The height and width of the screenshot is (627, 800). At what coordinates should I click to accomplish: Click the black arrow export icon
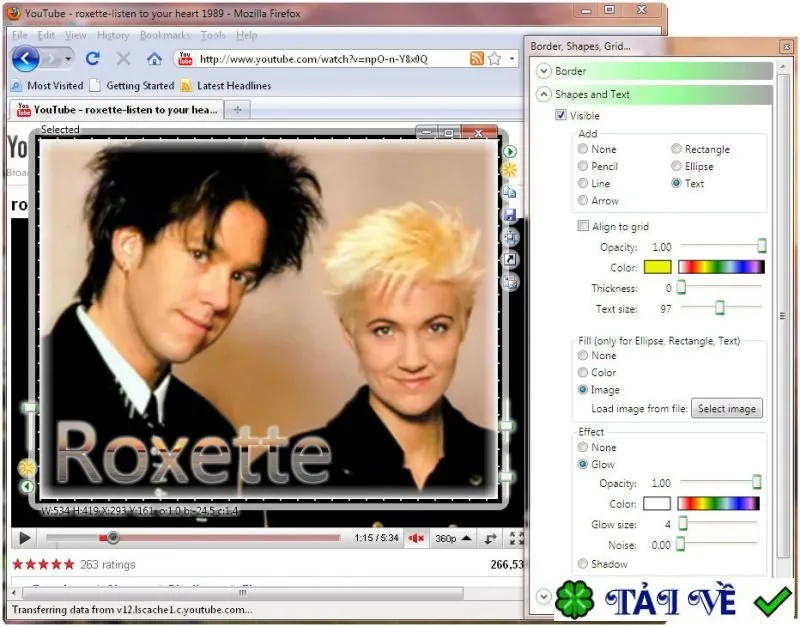click(509, 259)
